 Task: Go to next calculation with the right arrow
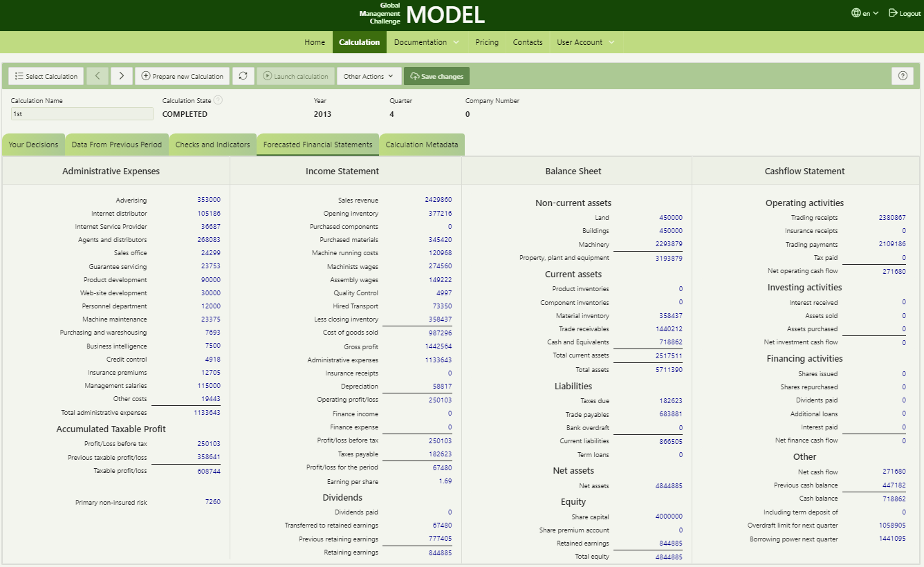[121, 76]
